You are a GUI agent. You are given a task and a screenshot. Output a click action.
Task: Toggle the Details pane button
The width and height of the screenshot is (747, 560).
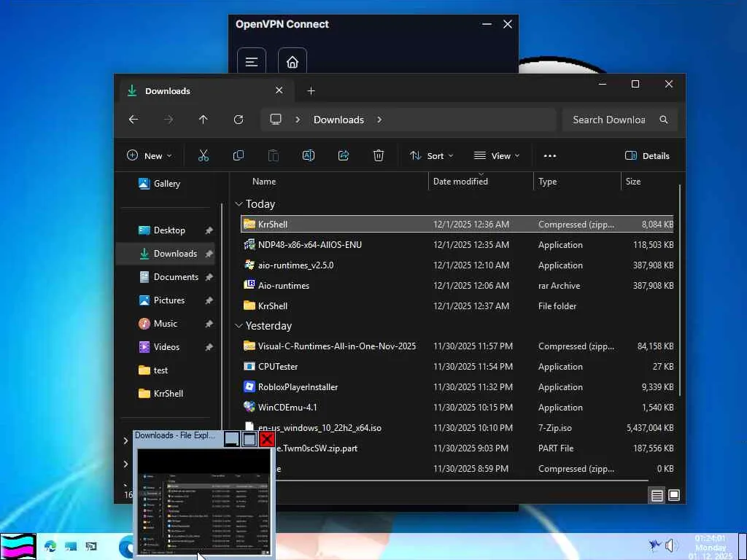647,156
